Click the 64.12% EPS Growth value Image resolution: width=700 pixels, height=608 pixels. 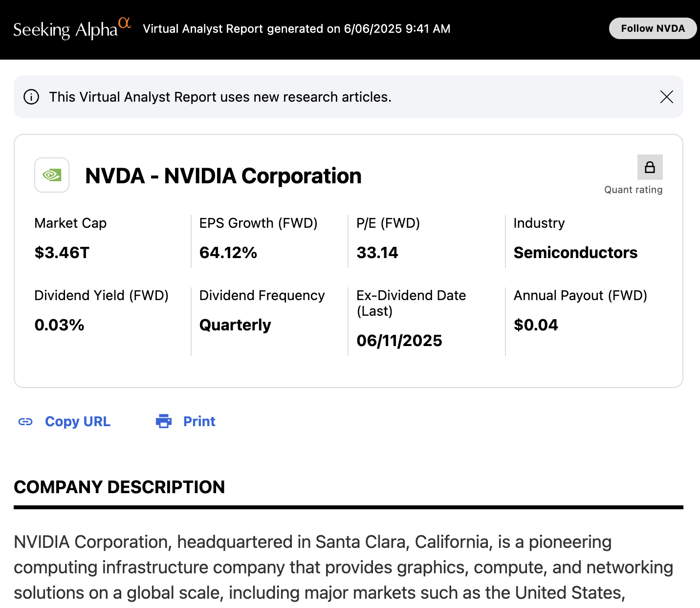[x=228, y=253]
